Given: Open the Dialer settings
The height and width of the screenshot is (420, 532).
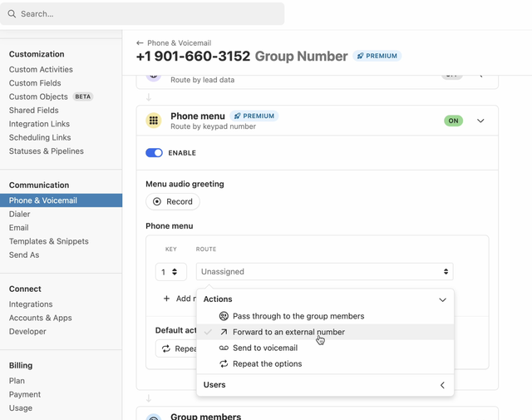Looking at the screenshot, I should tap(20, 215).
